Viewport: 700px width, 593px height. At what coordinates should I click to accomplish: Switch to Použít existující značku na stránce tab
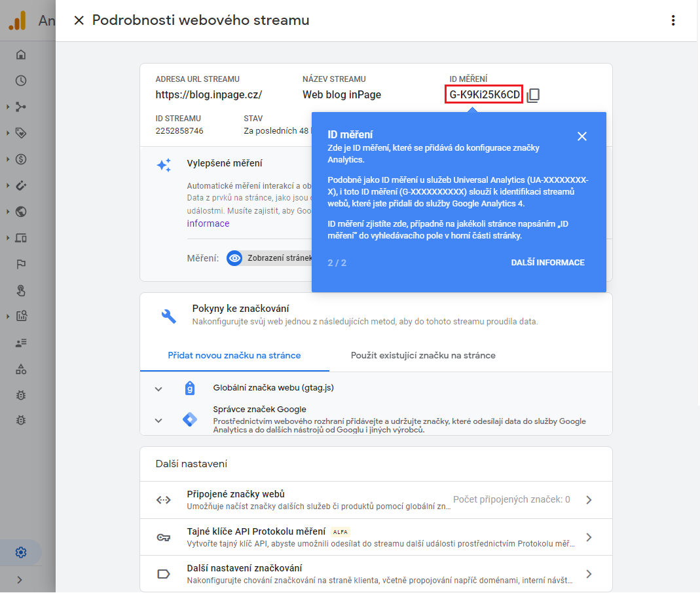(x=423, y=356)
